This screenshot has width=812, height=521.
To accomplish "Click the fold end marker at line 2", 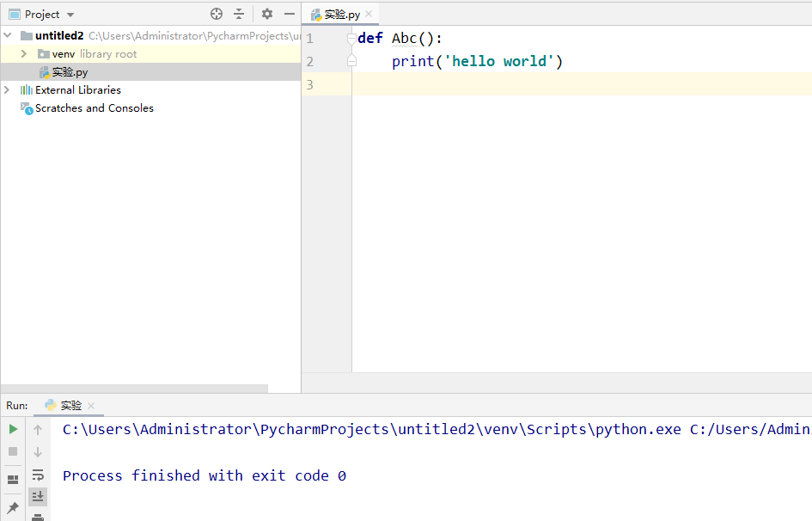I will coord(351,61).
